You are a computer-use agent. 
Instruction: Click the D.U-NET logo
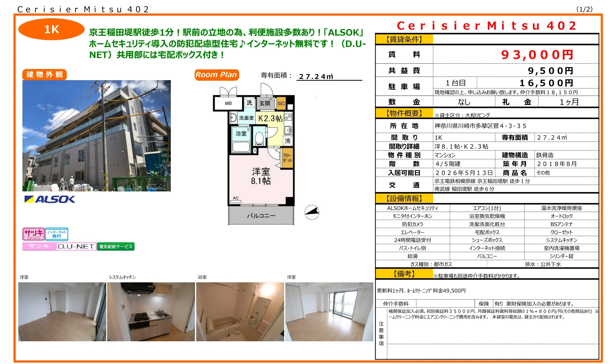click(76, 246)
